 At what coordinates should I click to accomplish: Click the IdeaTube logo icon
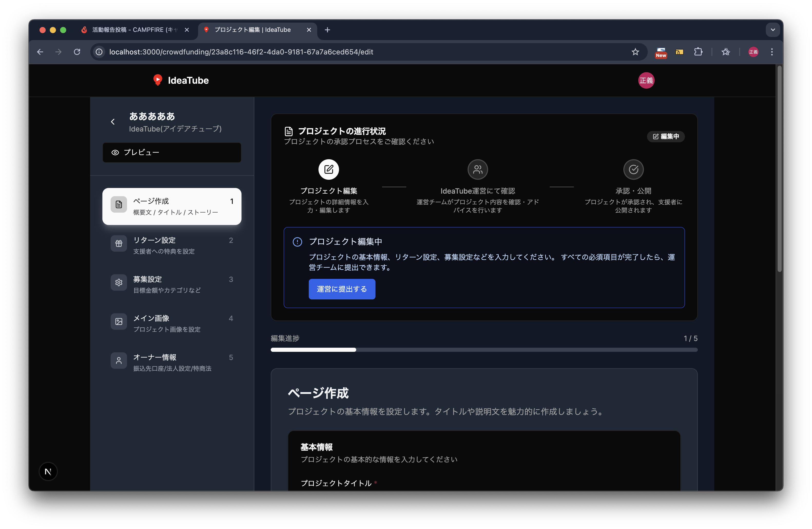tap(158, 80)
